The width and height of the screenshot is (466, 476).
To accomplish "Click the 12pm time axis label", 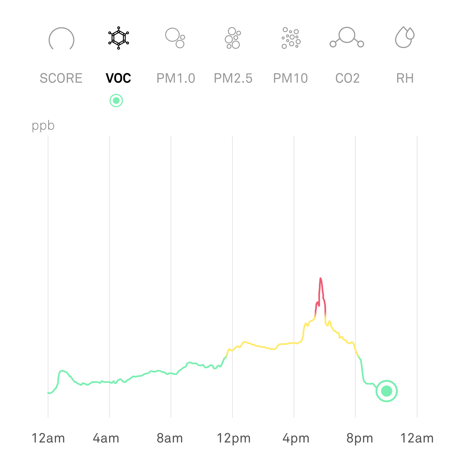I will tap(234, 438).
